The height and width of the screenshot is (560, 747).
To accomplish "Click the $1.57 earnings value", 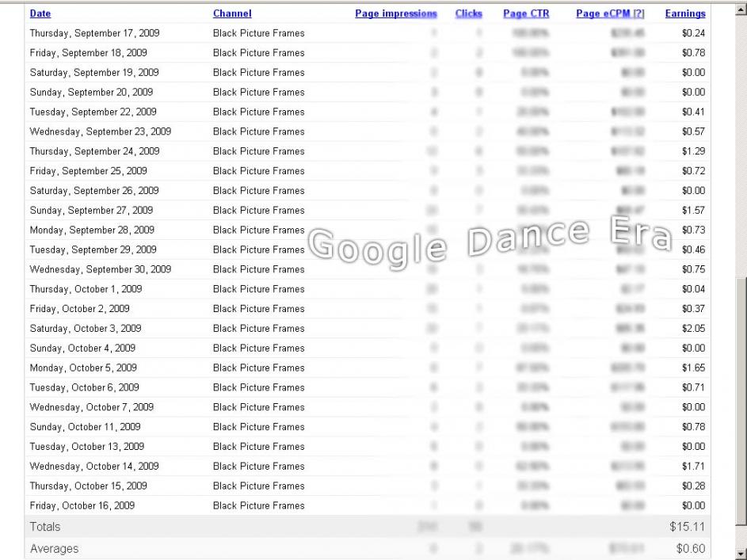I will (693, 210).
